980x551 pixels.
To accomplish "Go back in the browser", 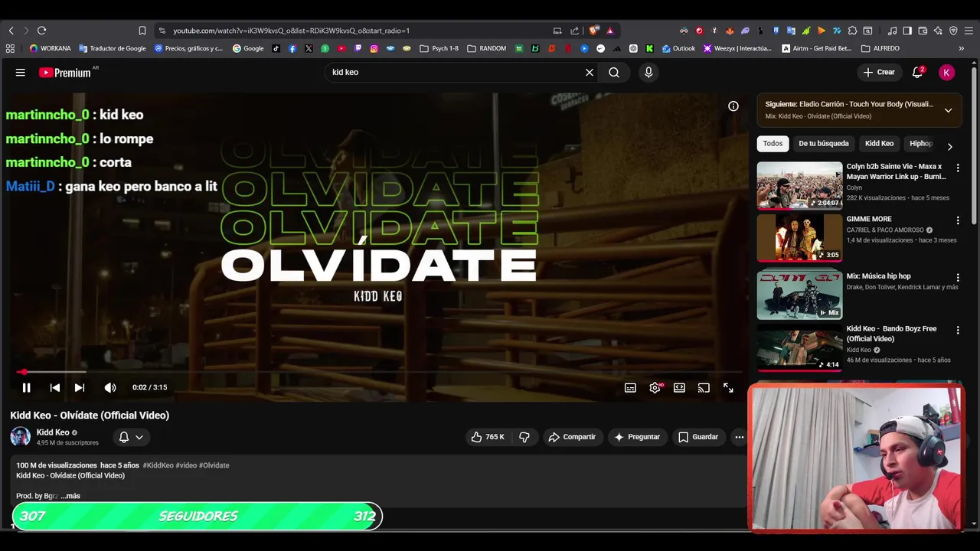I will (11, 31).
